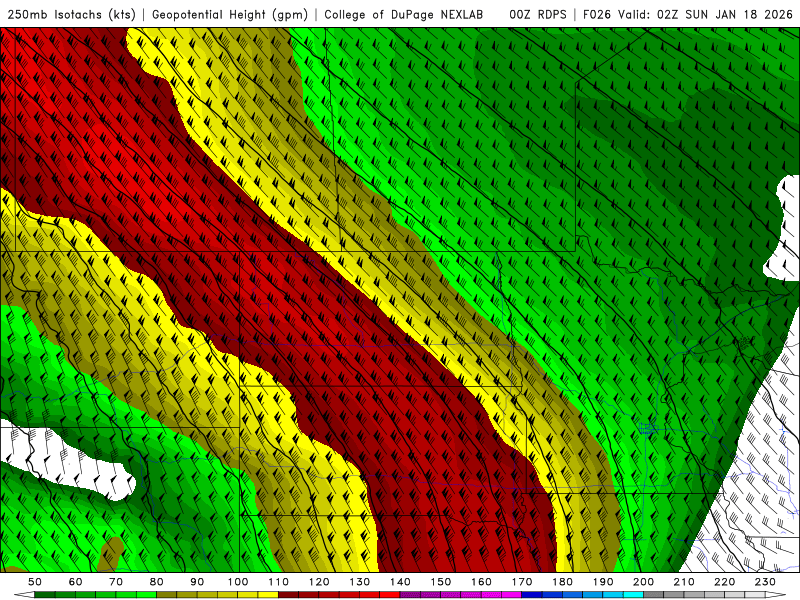Select the dark maroon swatch starting at 110
Viewport: 800px width, 600px height.
(288, 595)
